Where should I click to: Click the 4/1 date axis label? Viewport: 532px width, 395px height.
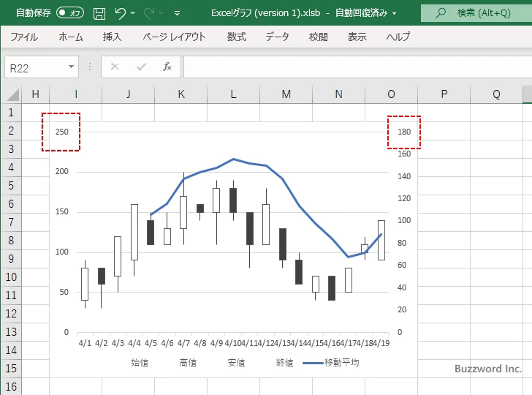85,343
